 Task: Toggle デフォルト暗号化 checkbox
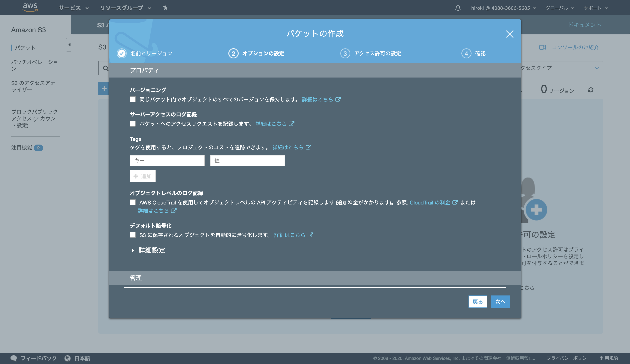(133, 235)
